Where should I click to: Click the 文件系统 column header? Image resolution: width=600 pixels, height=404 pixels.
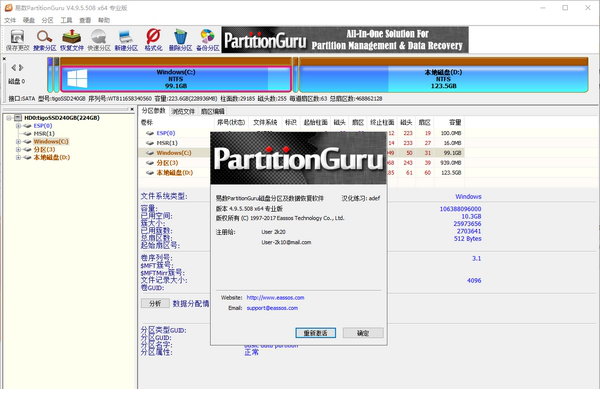tap(265, 122)
